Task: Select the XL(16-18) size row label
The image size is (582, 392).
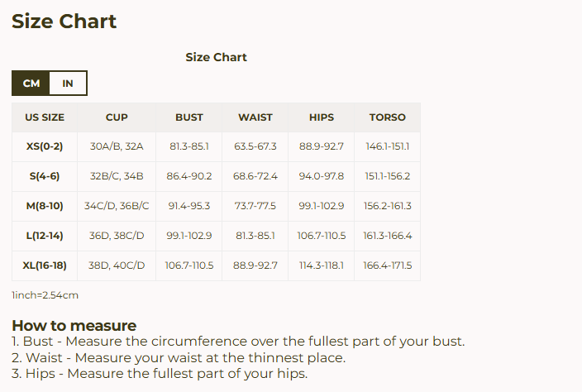Action: [x=45, y=265]
